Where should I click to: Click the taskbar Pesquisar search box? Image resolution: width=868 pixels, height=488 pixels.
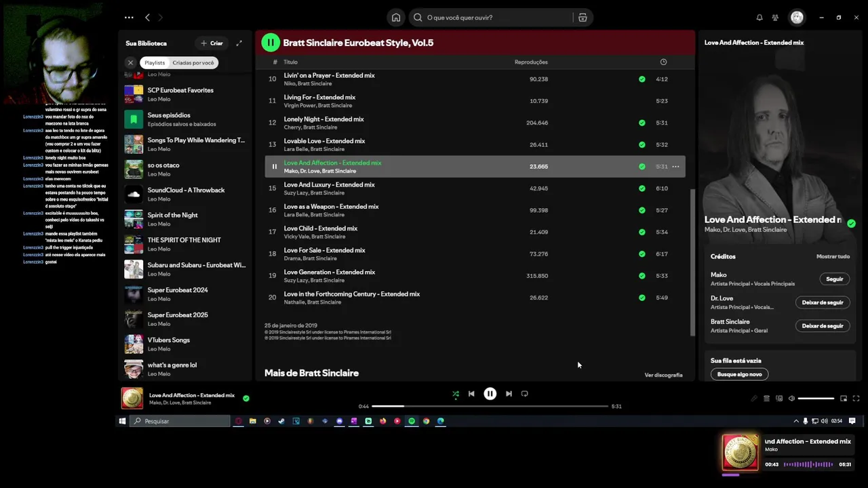click(x=180, y=421)
